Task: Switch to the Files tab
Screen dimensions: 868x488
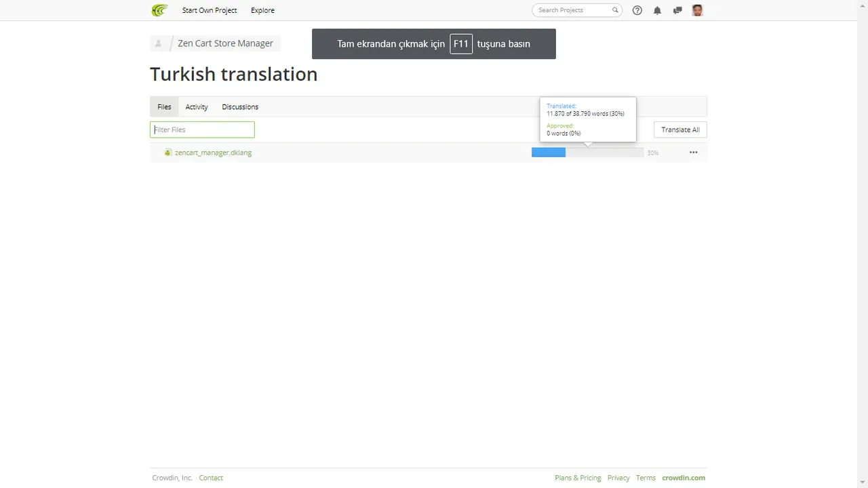Action: 164,107
